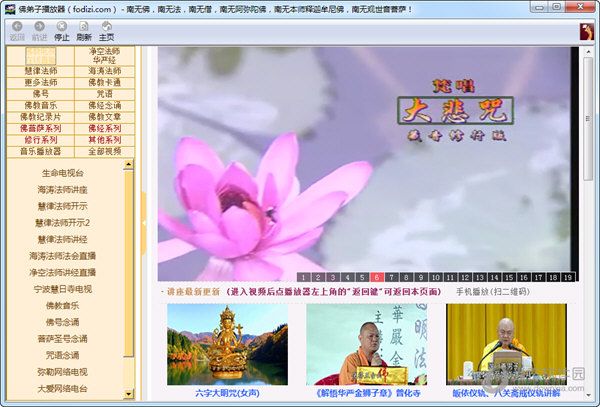600x407 pixels.
Task: Click the highlighted slide 6 marker
Action: click(x=377, y=277)
